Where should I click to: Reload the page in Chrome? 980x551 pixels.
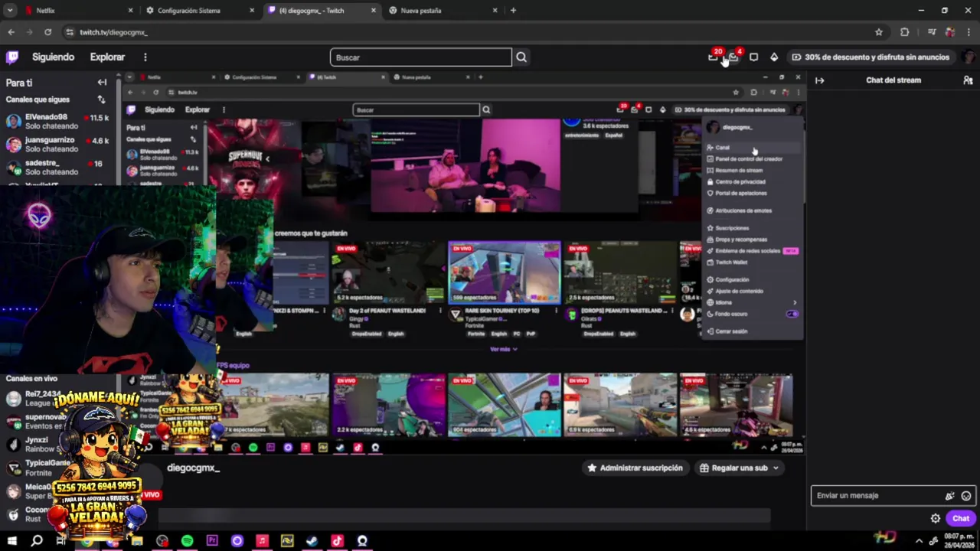coord(47,32)
